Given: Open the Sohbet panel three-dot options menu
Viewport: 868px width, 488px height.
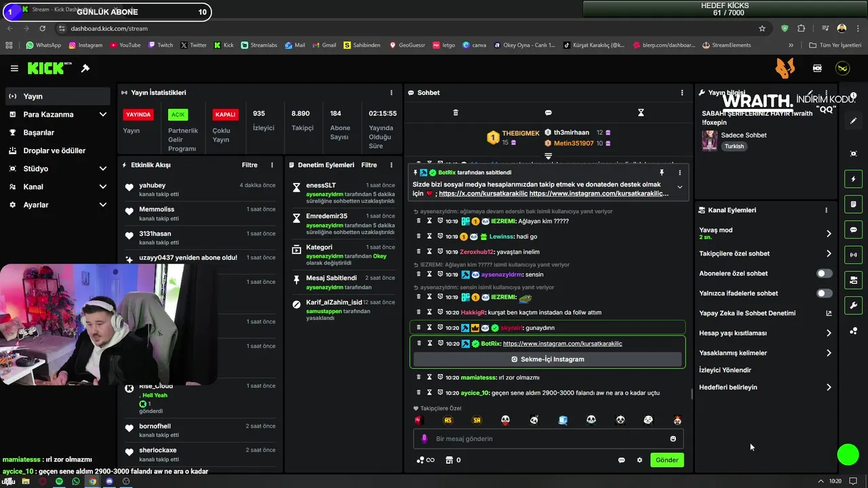Looking at the screenshot, I should pos(682,92).
